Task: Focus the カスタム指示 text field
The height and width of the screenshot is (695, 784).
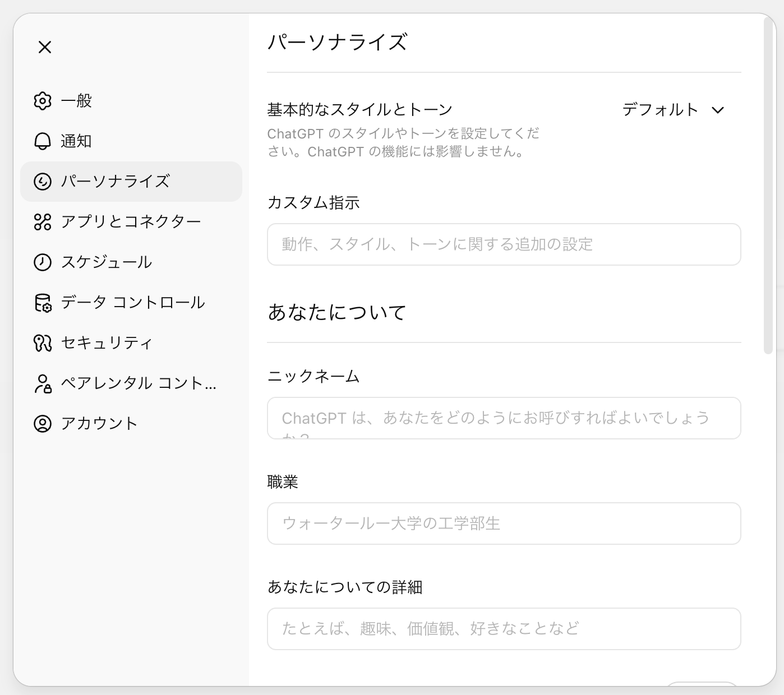Action: click(504, 244)
